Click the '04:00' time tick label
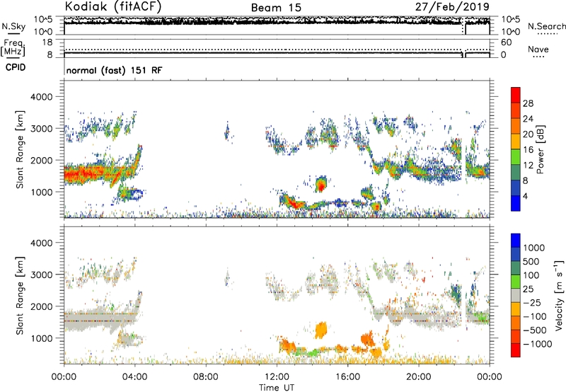 134,377
